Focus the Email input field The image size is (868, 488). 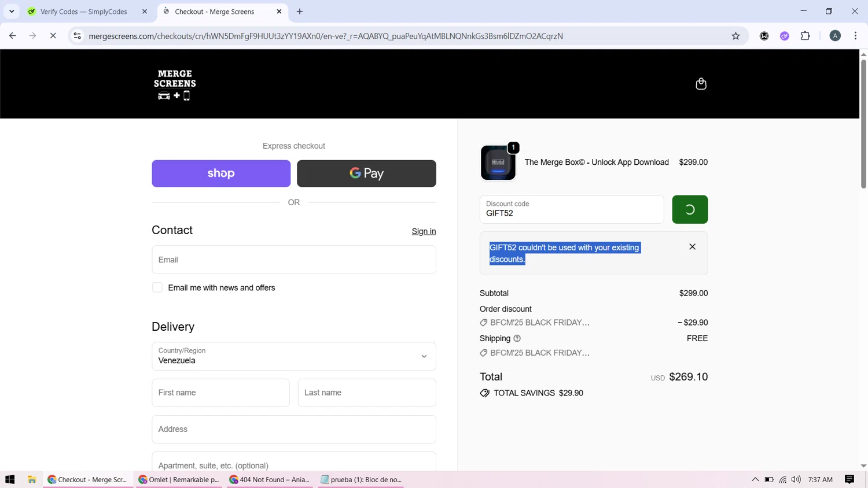pos(294,260)
